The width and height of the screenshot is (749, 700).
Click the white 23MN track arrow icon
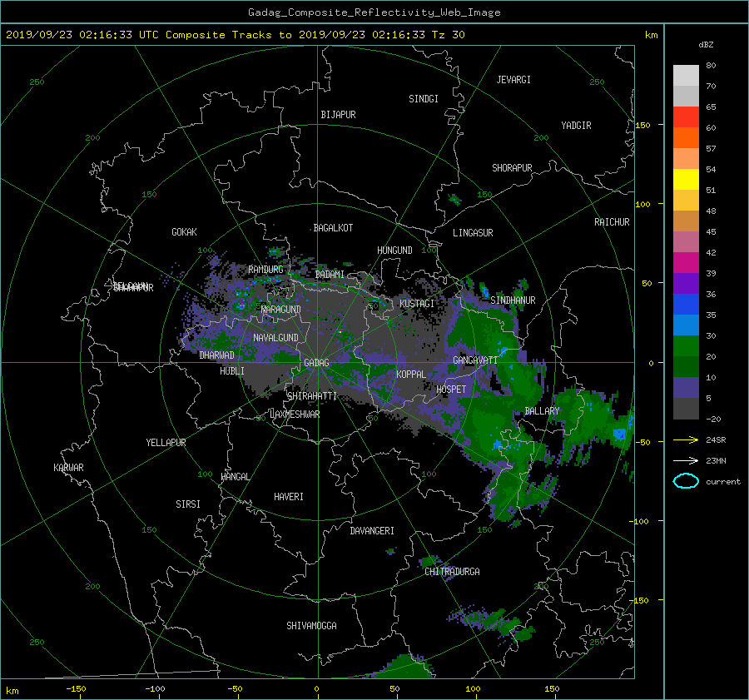[x=686, y=460]
